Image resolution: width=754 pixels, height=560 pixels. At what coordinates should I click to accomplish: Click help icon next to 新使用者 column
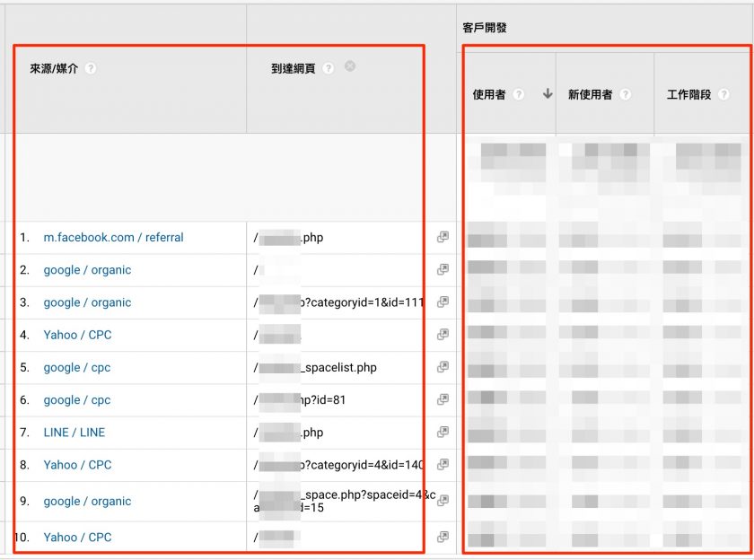625,94
